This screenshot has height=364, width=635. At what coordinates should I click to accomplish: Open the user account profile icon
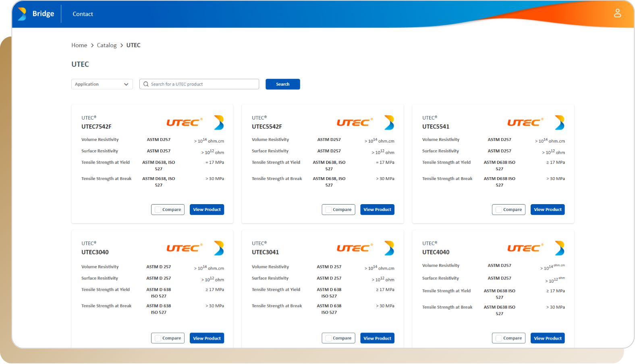(617, 13)
